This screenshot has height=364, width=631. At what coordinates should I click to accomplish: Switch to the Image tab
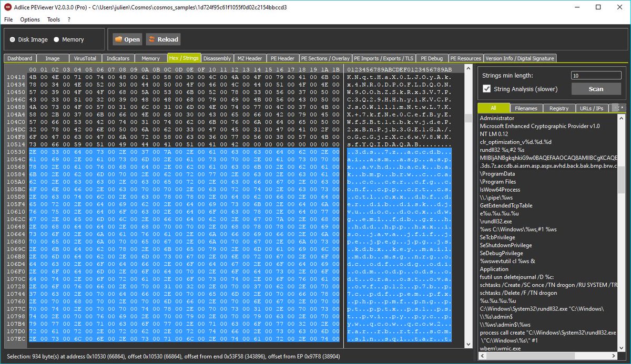pos(53,58)
